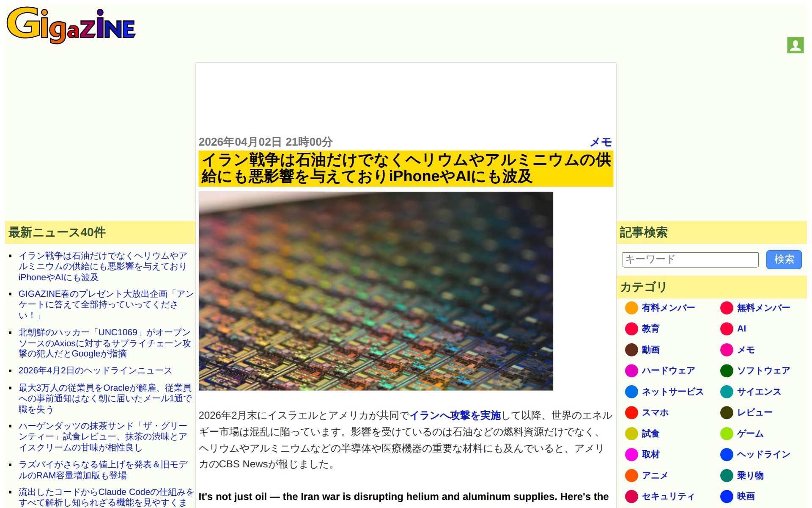This screenshot has width=812, height=508.
Task: Click the GIGAZINE logo
Action: 71,25
